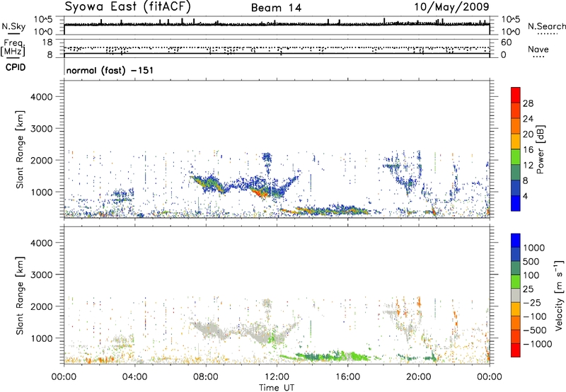566x392 pixels.
Task: Click the '1000' tick on the Velocity scale
Action: click(534, 248)
